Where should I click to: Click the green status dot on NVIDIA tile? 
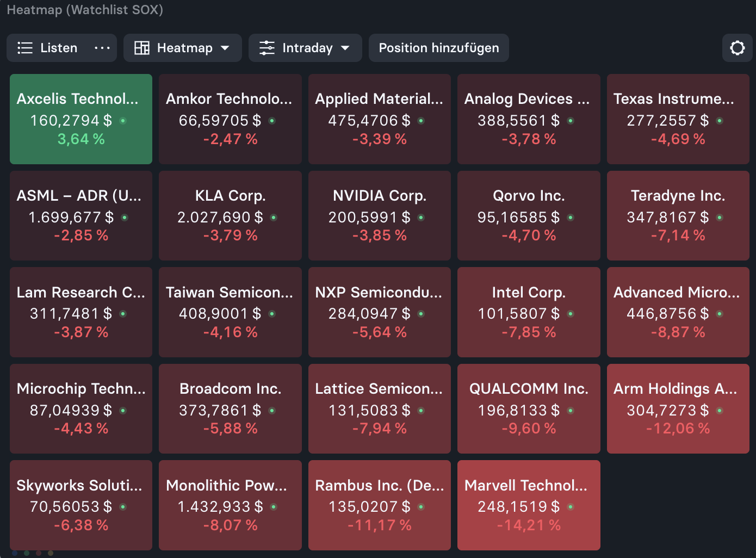coord(421,218)
